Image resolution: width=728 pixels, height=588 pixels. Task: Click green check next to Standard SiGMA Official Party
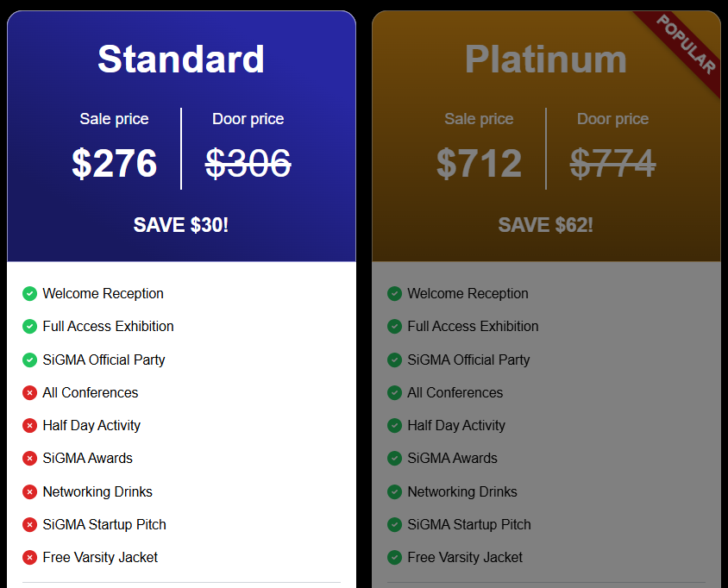[x=29, y=360]
